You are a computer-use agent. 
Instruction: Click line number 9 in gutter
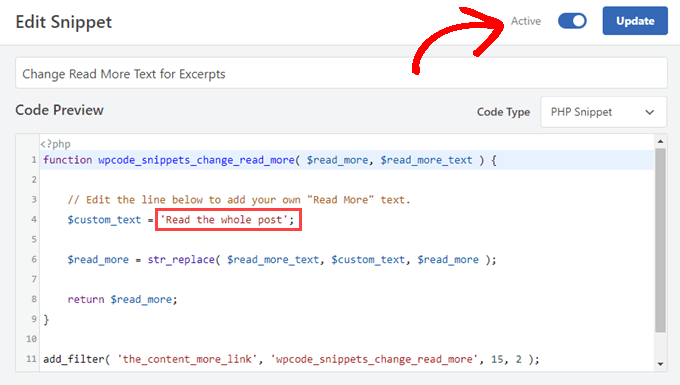click(x=34, y=319)
